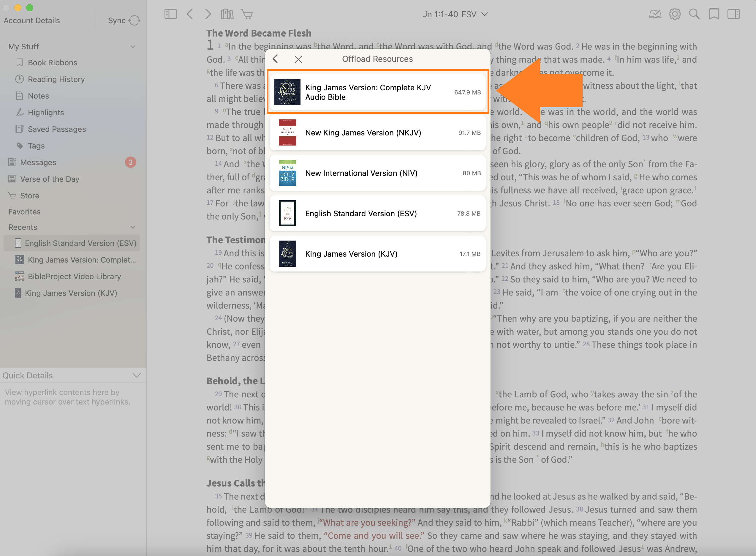Click the NIV Holy Bible cover thumbnail
756x556 pixels.
[x=287, y=173]
